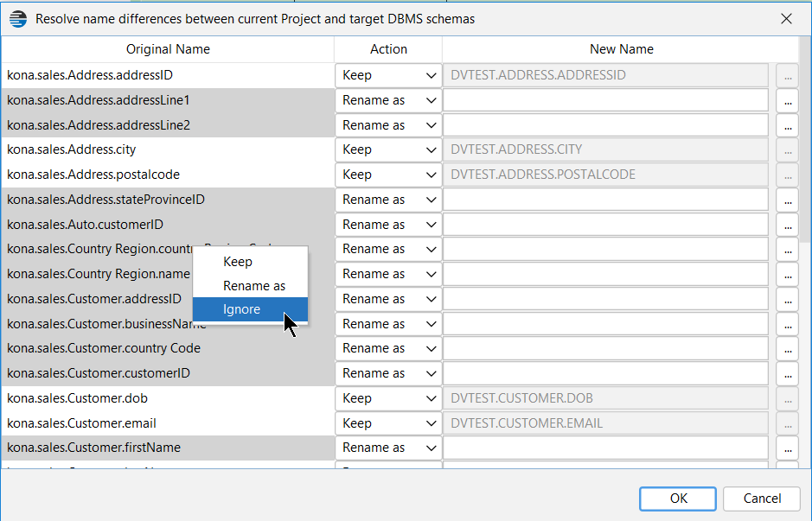Image resolution: width=812 pixels, height=521 pixels.
Task: Open Action dropdown for Country Region.name row
Action: pyautogui.click(x=388, y=274)
